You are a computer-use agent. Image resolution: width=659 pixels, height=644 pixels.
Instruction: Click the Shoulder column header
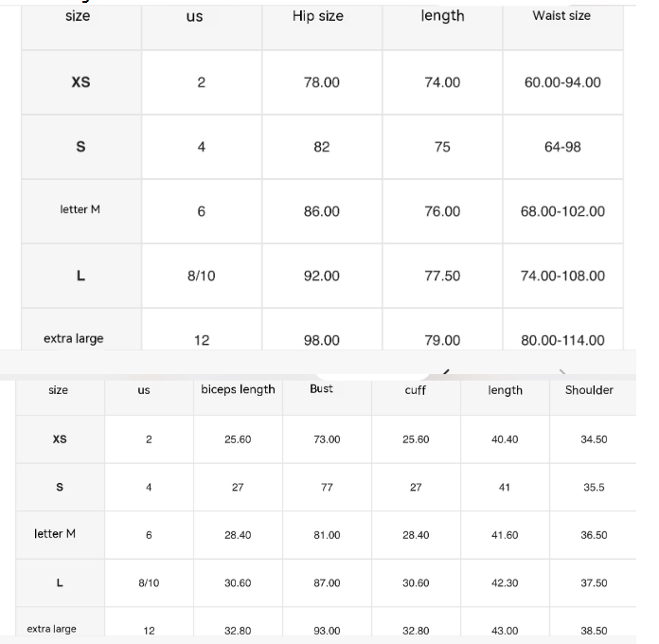589,390
